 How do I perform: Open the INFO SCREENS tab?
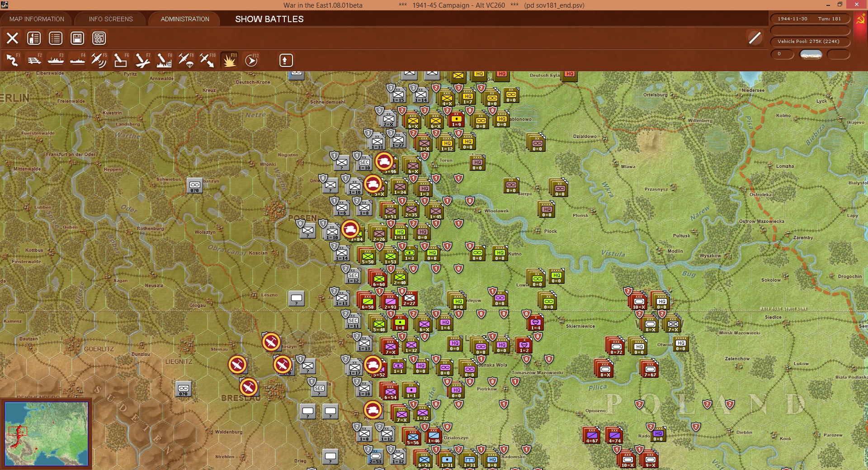pyautogui.click(x=111, y=19)
